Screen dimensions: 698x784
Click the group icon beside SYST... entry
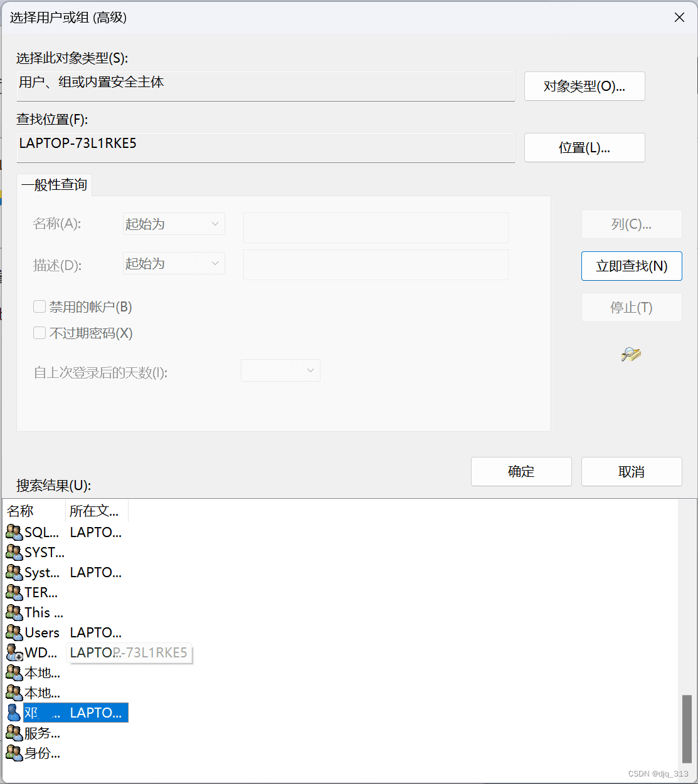14,552
